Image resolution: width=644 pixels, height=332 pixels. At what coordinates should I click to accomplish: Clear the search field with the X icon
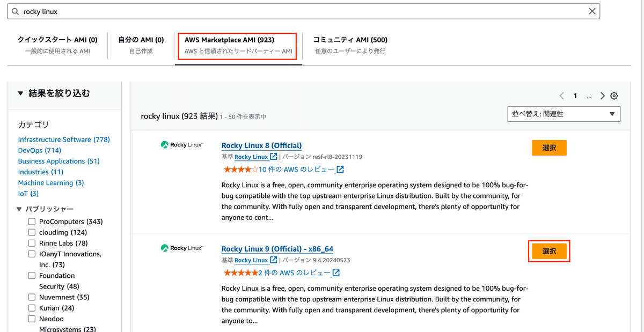click(x=592, y=11)
